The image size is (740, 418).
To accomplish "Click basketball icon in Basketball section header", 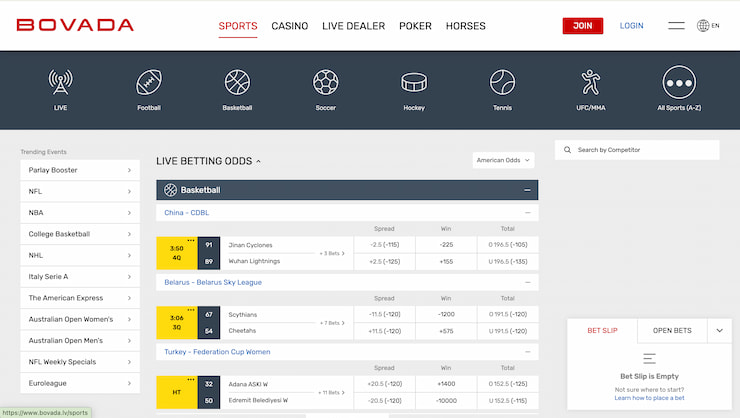I will click(170, 190).
